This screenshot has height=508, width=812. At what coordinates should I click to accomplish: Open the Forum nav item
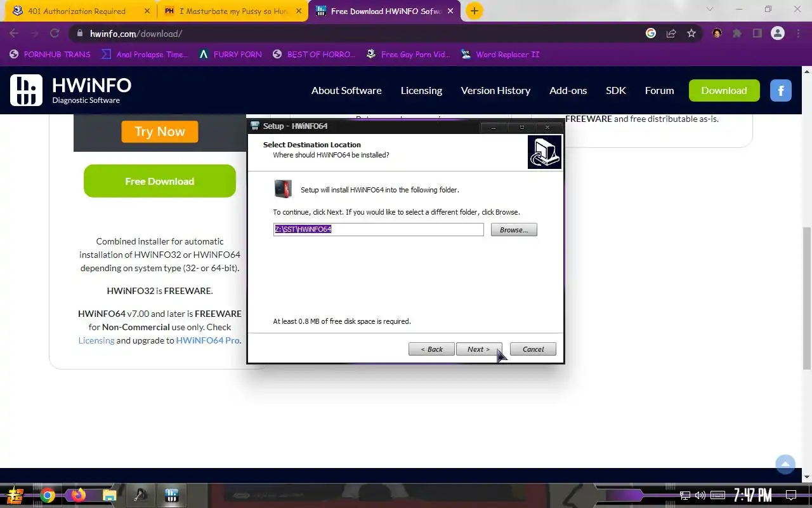[659, 90]
